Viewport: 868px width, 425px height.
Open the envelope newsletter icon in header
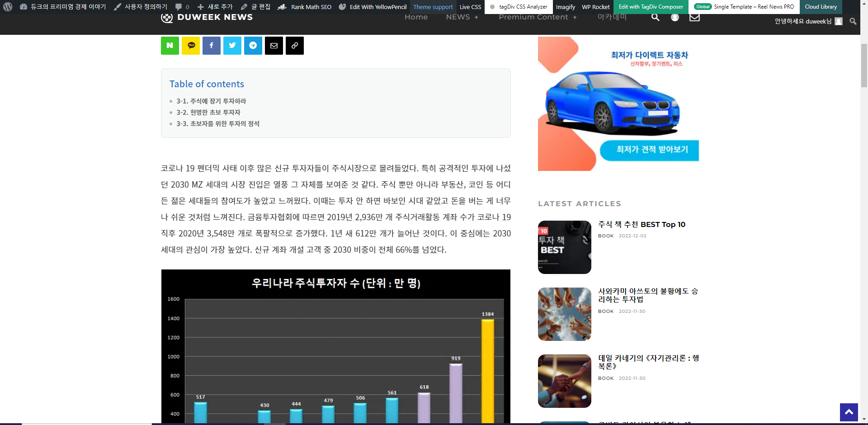pyautogui.click(x=695, y=17)
